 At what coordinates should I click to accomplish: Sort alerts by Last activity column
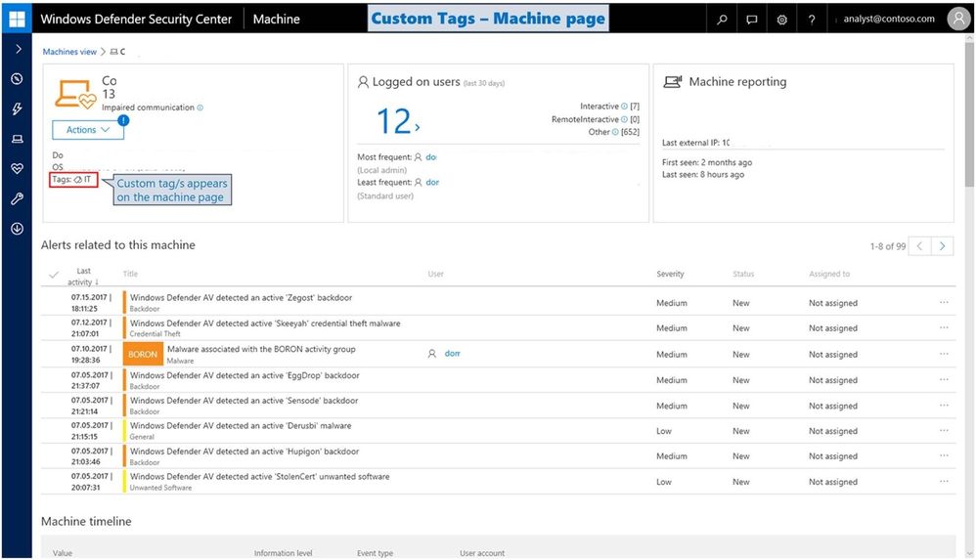83,277
